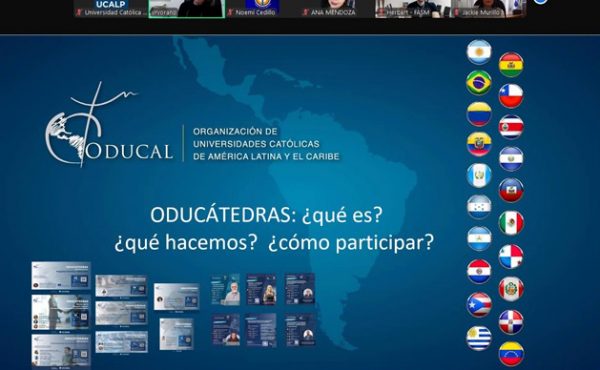Click the Nicaragua flag icon

coord(479,239)
